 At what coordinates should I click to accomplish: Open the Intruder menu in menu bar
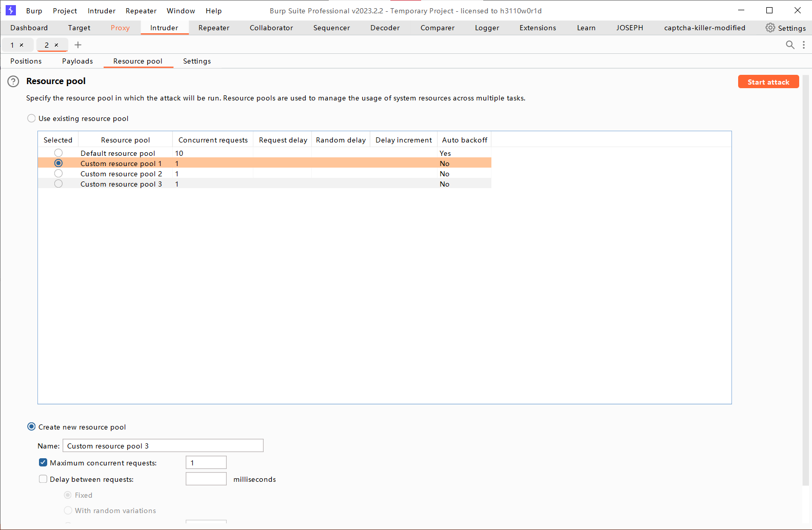pyautogui.click(x=102, y=11)
